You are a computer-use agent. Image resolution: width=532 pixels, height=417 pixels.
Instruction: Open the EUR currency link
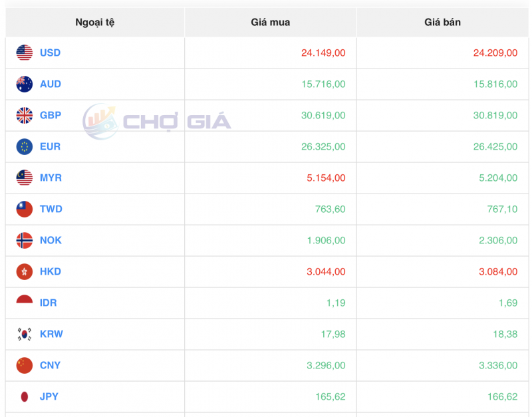[x=50, y=146]
